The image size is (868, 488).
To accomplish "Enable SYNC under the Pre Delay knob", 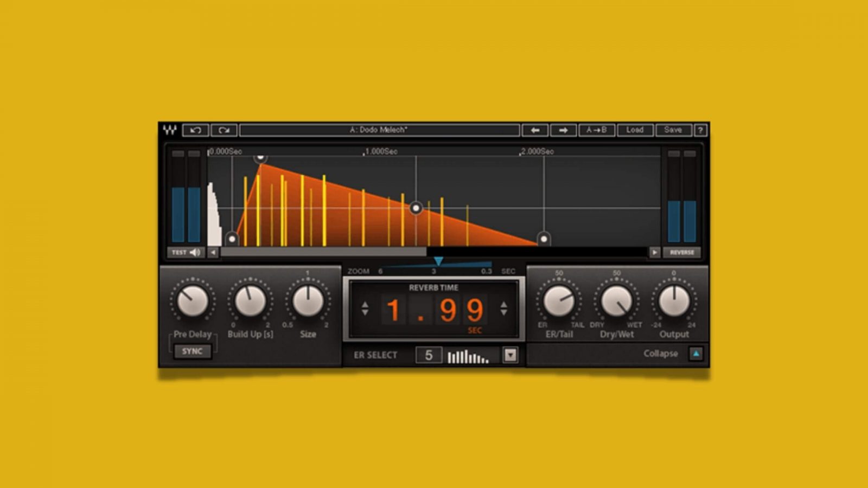I will click(191, 351).
